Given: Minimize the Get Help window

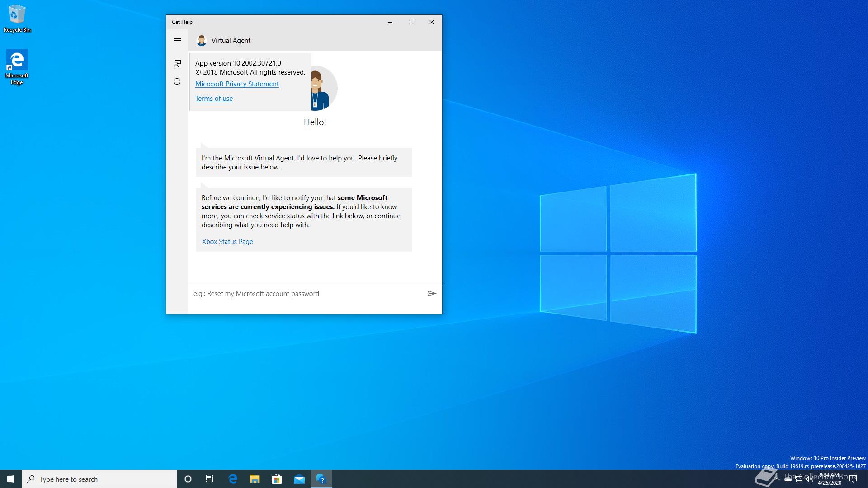Looking at the screenshot, I should 390,22.
